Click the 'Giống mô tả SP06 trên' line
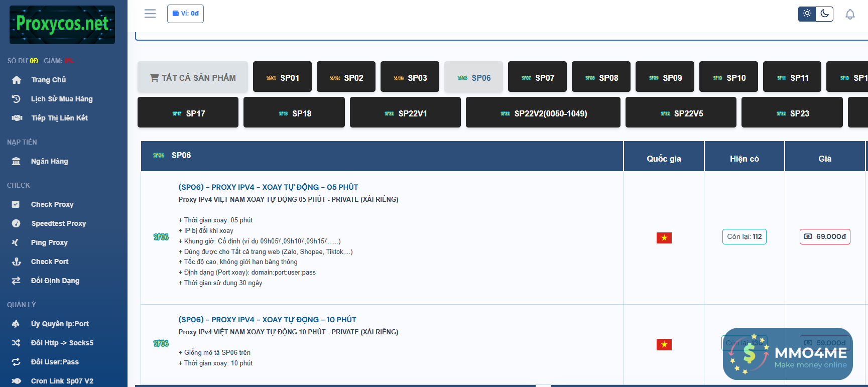 (x=214, y=353)
